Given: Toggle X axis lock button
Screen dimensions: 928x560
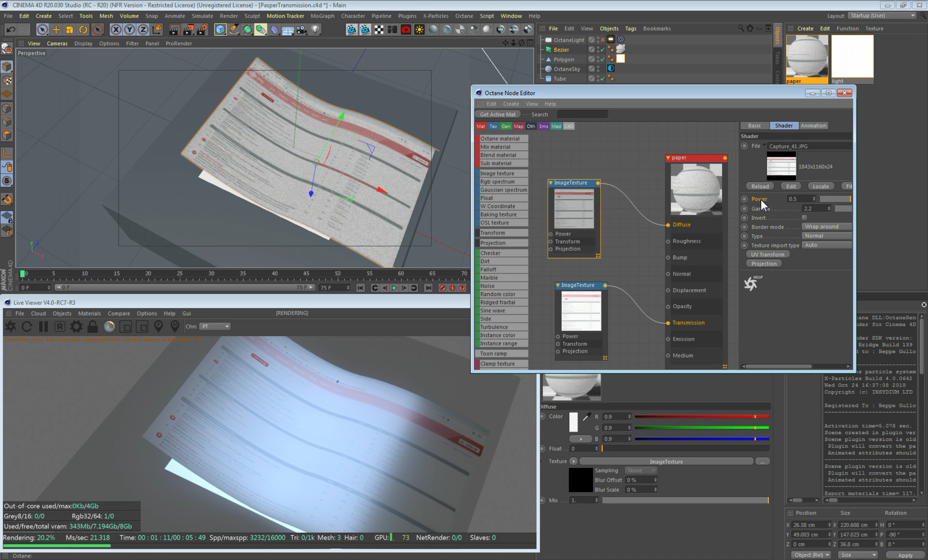Looking at the screenshot, I should click(115, 29).
